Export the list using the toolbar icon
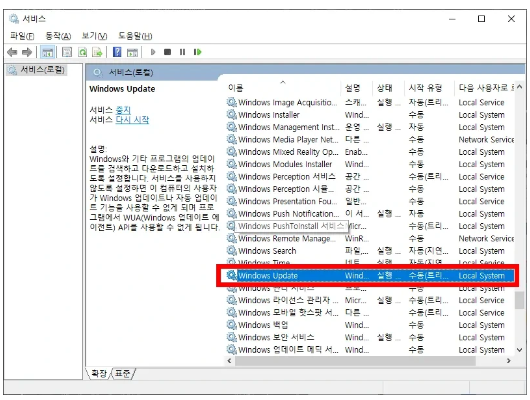 click(97, 52)
